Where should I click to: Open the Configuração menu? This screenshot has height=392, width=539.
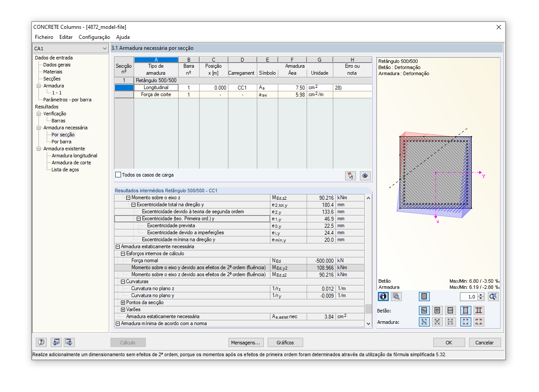point(94,37)
